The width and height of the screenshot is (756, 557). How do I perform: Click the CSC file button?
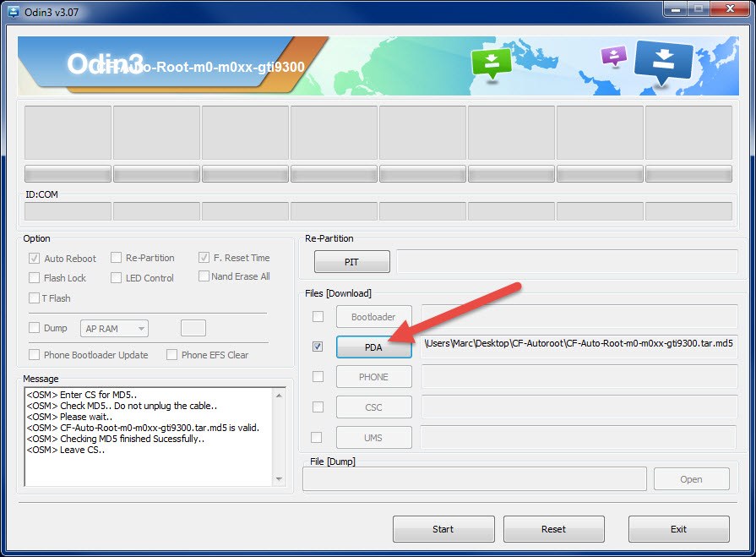coord(374,407)
